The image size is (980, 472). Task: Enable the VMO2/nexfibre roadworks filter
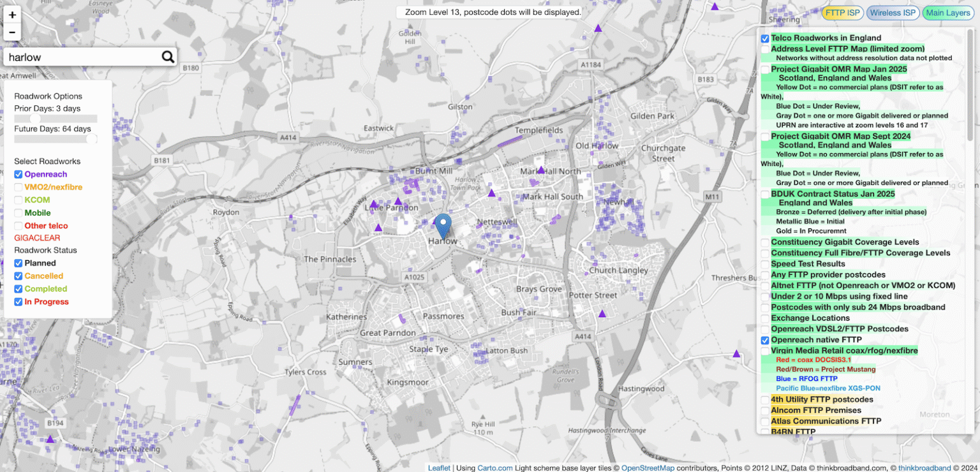coord(18,187)
